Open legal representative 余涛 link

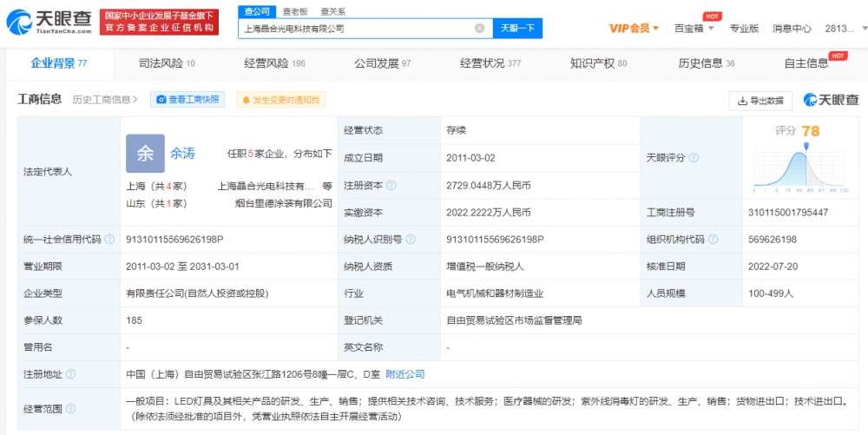182,154
